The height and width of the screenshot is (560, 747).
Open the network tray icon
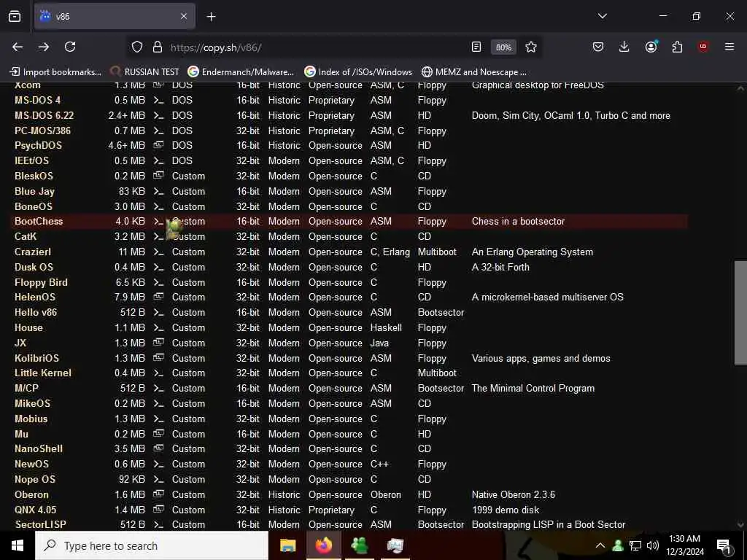[635, 545]
